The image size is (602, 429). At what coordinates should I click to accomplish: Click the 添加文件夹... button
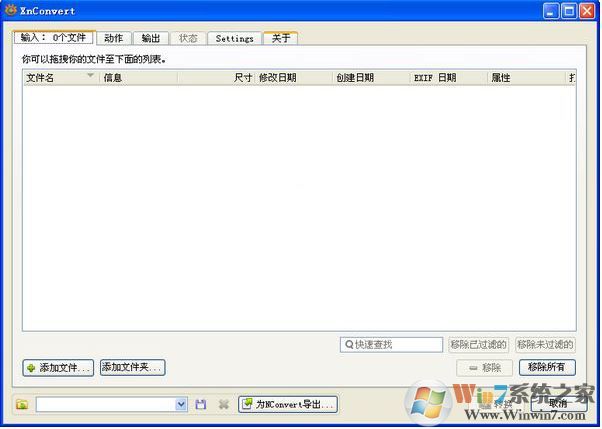tap(132, 367)
